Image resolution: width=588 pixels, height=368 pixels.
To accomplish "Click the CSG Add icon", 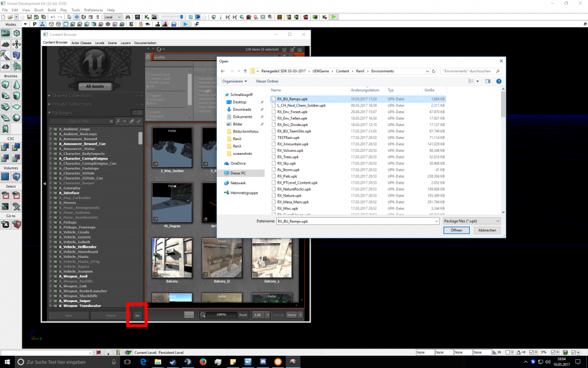I will tap(5, 147).
